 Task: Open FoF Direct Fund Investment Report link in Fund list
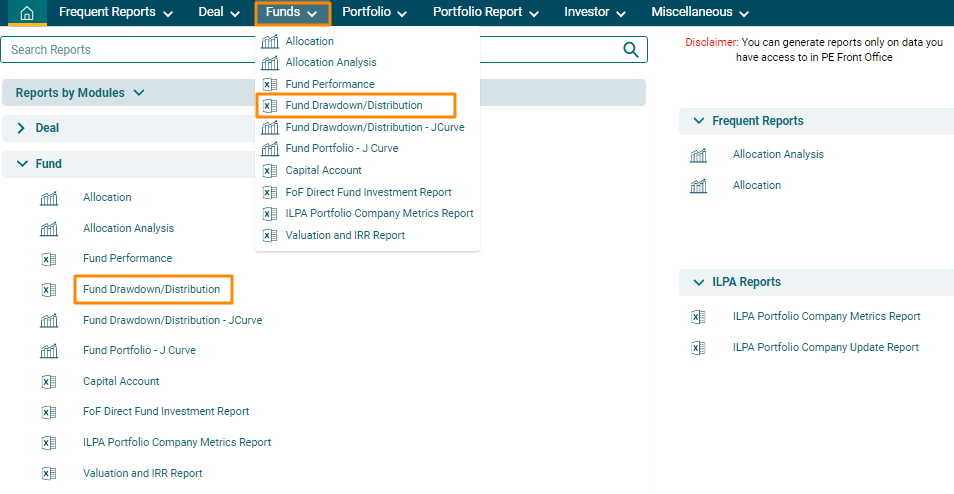[166, 411]
